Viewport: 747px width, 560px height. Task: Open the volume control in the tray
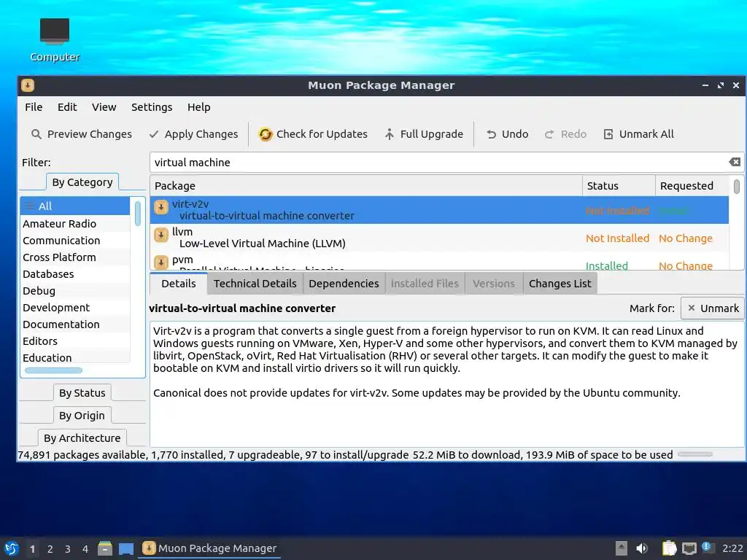click(x=642, y=548)
